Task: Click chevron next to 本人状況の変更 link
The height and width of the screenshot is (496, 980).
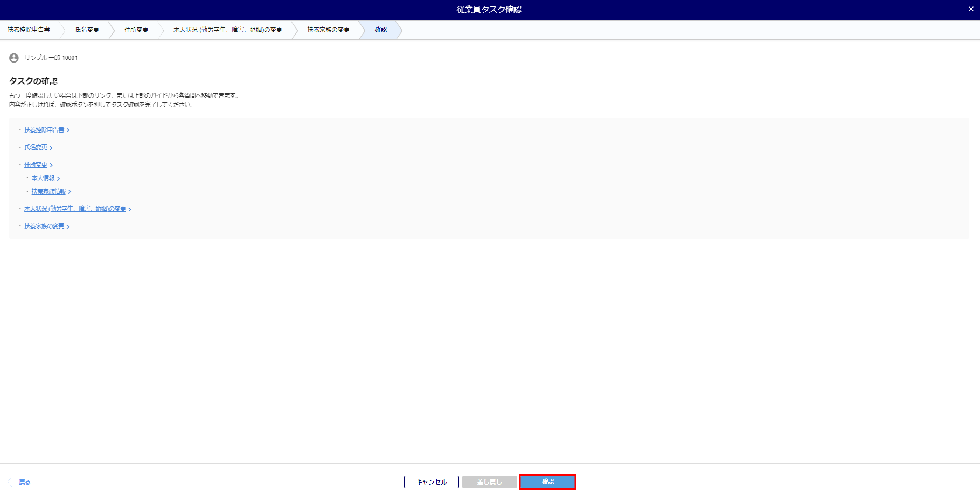Action: pos(130,209)
